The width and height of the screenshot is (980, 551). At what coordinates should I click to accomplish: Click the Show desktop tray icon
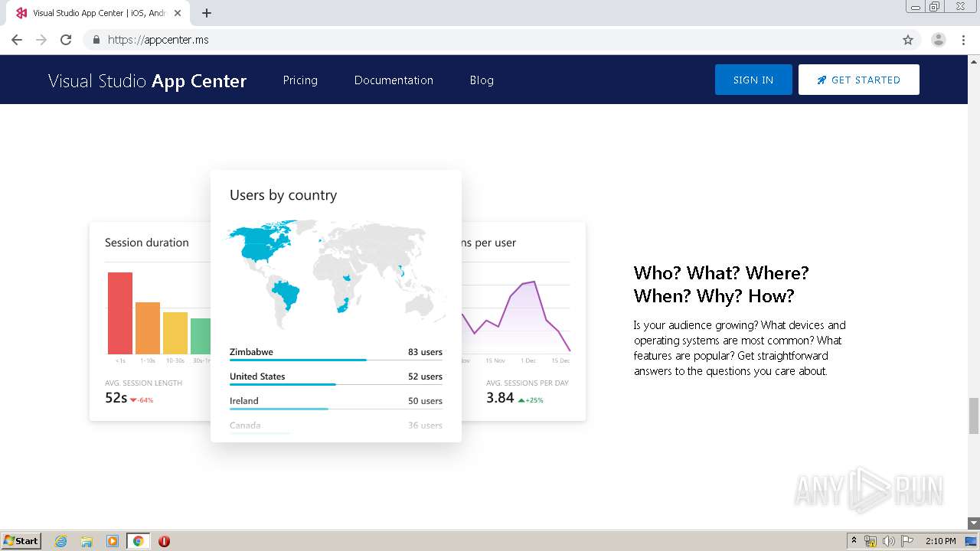971,541
